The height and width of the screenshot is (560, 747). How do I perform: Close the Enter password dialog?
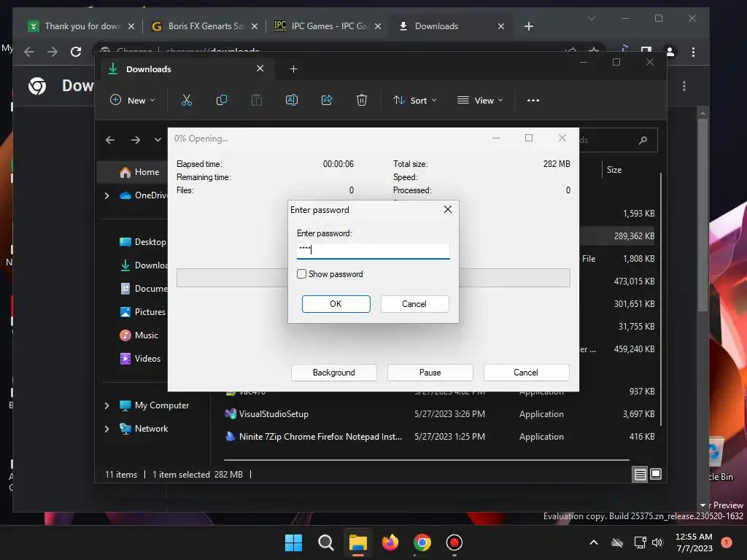pyautogui.click(x=447, y=209)
